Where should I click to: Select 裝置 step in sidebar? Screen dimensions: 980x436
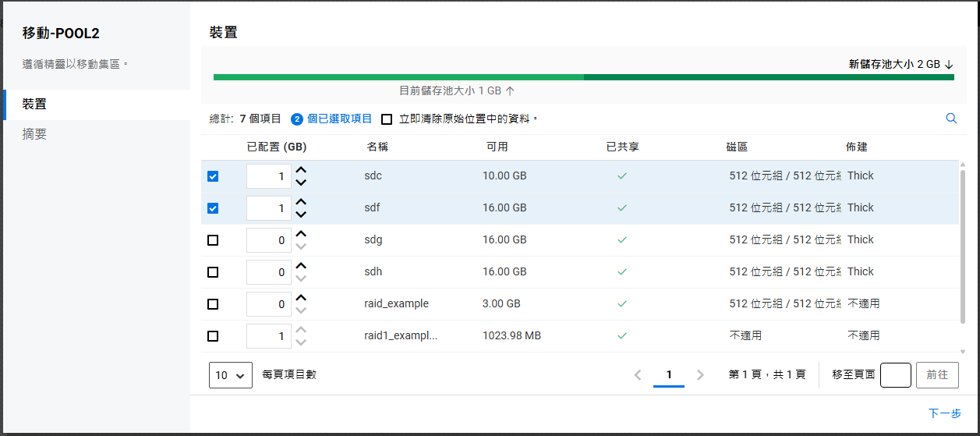pyautogui.click(x=35, y=104)
